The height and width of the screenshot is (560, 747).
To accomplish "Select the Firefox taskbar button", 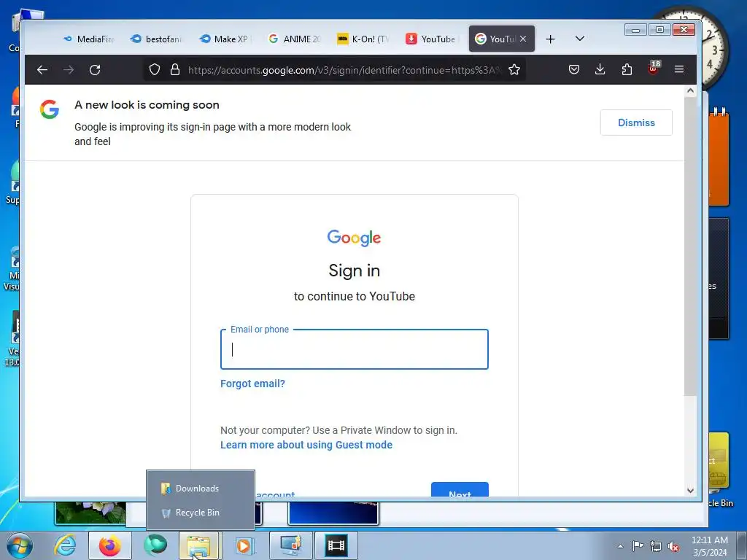I will pos(109,545).
